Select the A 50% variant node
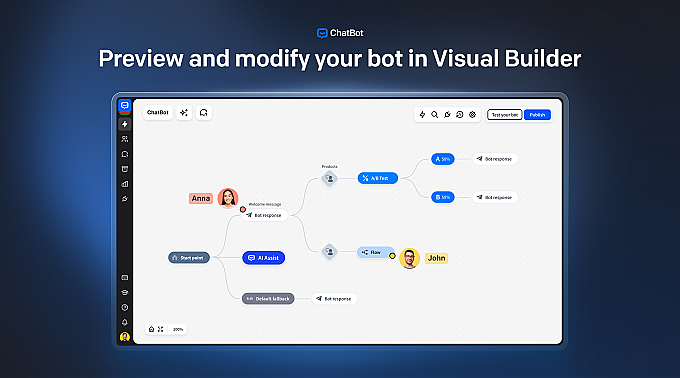Image resolution: width=680 pixels, height=378 pixels. point(442,159)
